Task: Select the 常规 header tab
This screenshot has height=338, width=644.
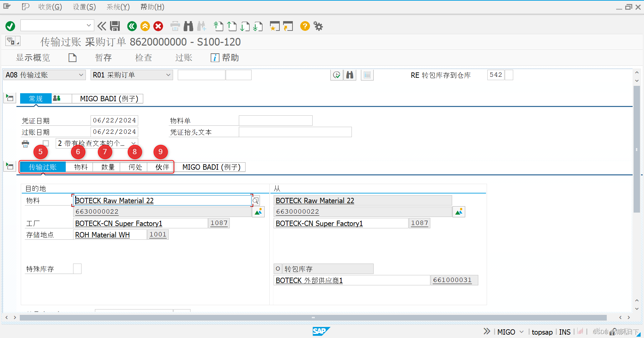Action: [x=36, y=99]
